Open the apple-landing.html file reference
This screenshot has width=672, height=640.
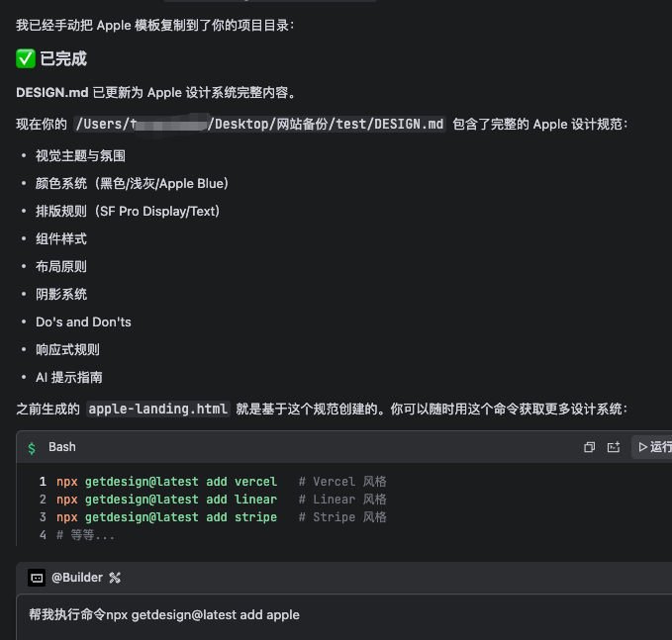click(158, 409)
